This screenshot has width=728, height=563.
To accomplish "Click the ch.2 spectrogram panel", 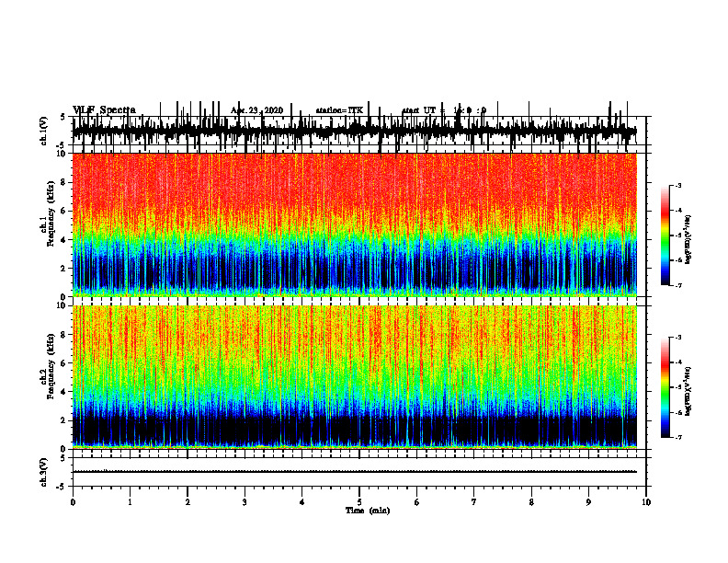I will (354, 377).
